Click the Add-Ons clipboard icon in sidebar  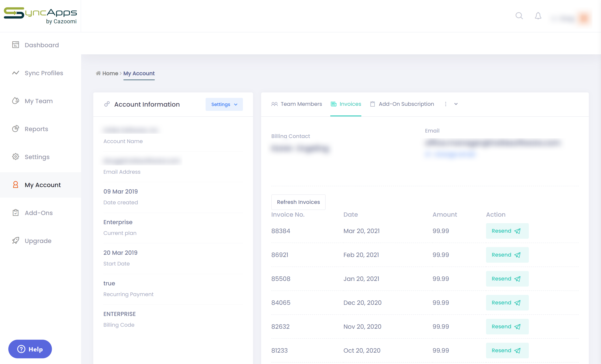[16, 213]
